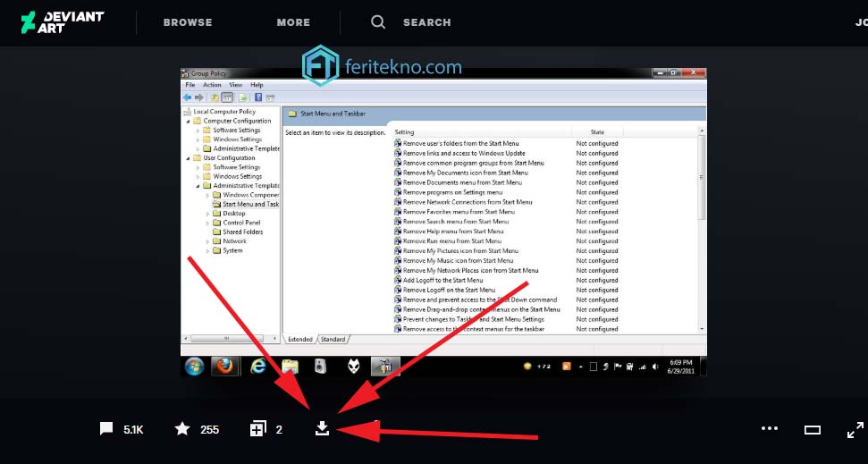Click the DeviantArt logo
Image resolution: width=868 pixels, height=464 pixels.
click(x=62, y=22)
